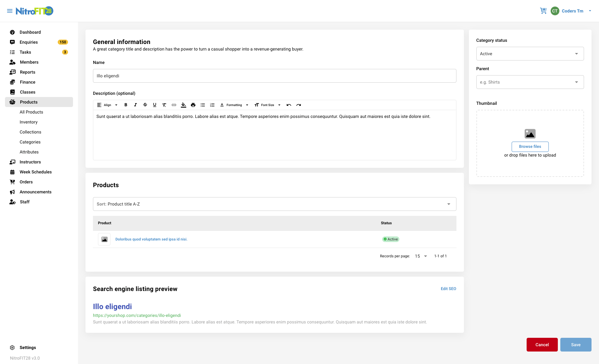599x364 pixels.
Task: Toggle bulleted list in editor
Action: (x=203, y=105)
